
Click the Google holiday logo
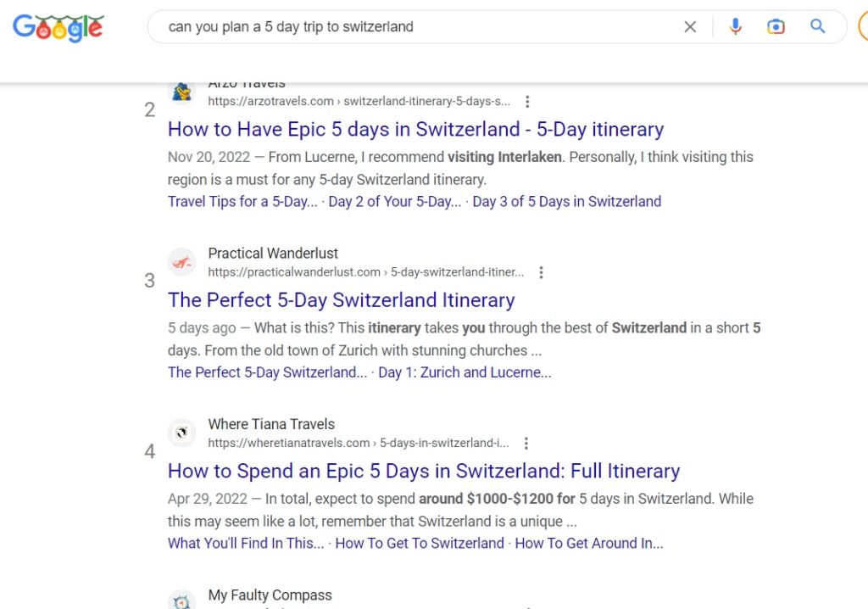coord(58,28)
